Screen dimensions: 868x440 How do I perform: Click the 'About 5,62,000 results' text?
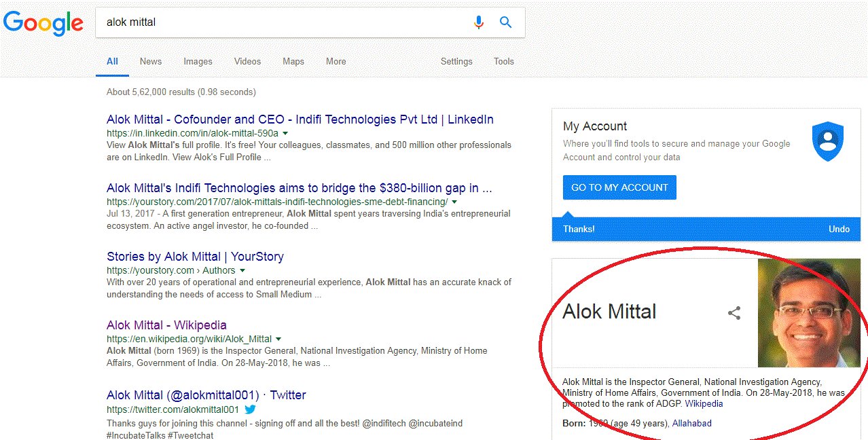point(181,92)
